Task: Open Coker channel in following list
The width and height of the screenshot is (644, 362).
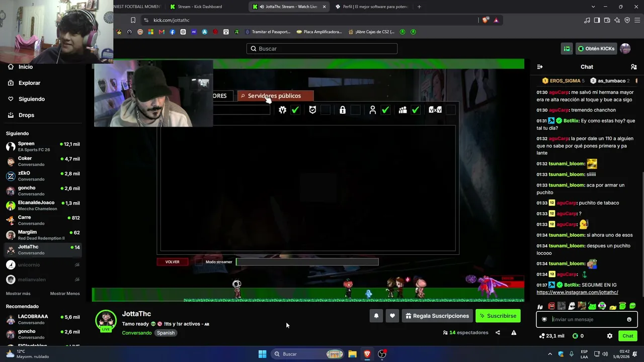Action: coord(43,161)
